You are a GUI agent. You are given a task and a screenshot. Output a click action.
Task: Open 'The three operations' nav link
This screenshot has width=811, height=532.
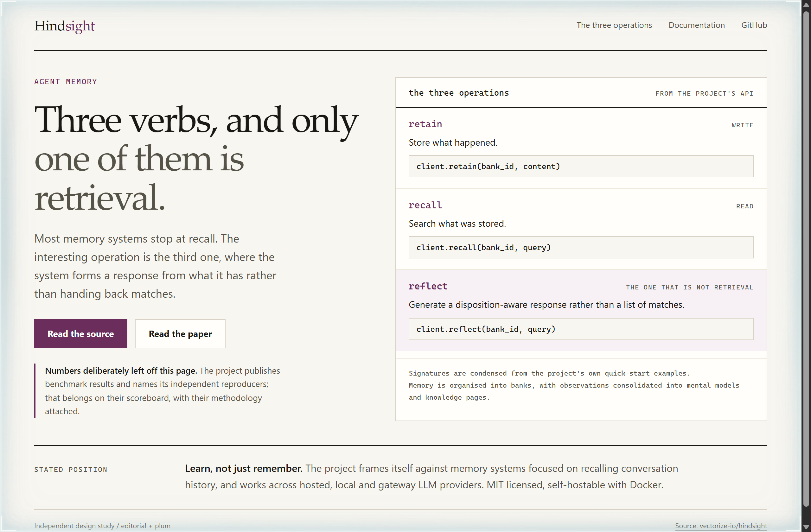tap(614, 25)
